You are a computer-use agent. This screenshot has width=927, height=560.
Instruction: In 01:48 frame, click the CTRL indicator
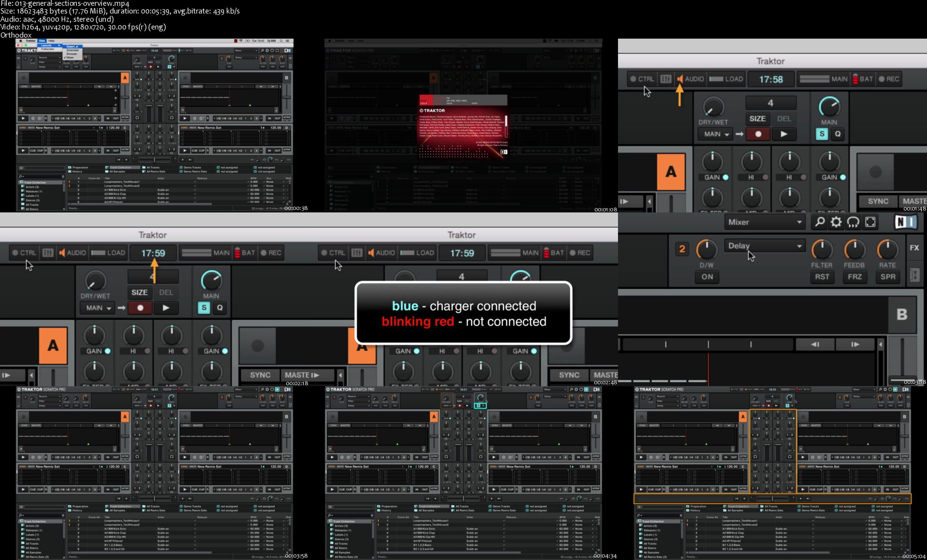[642, 79]
